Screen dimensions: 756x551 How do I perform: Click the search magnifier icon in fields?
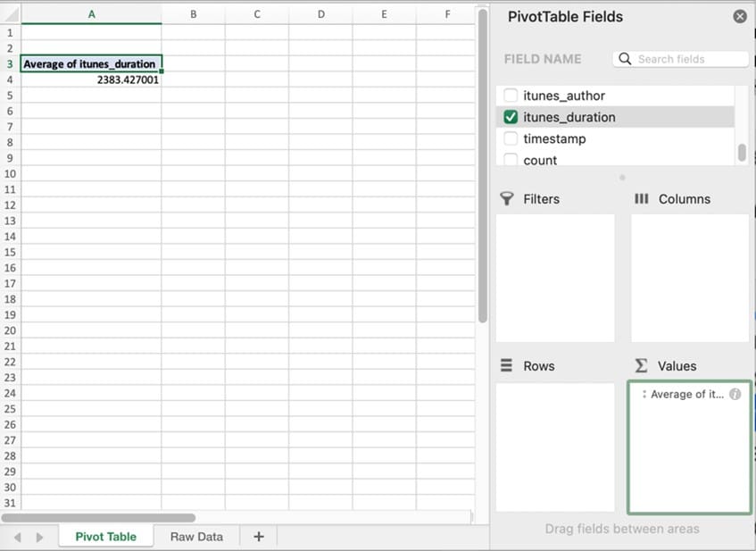point(625,59)
